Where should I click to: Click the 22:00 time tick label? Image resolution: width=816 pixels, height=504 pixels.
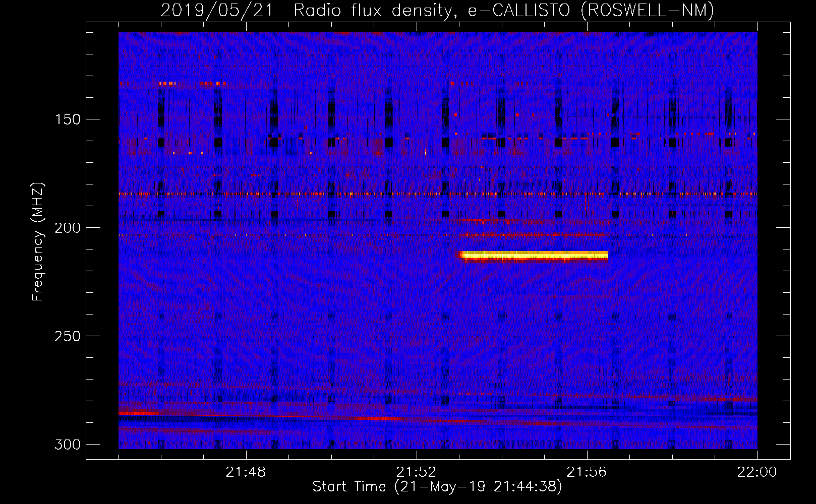pyautogui.click(x=757, y=472)
